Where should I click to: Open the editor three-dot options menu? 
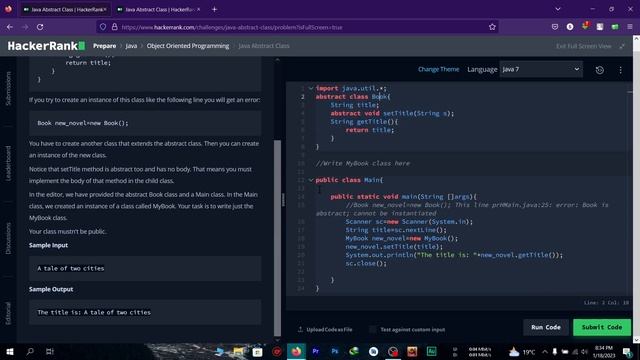(620, 70)
